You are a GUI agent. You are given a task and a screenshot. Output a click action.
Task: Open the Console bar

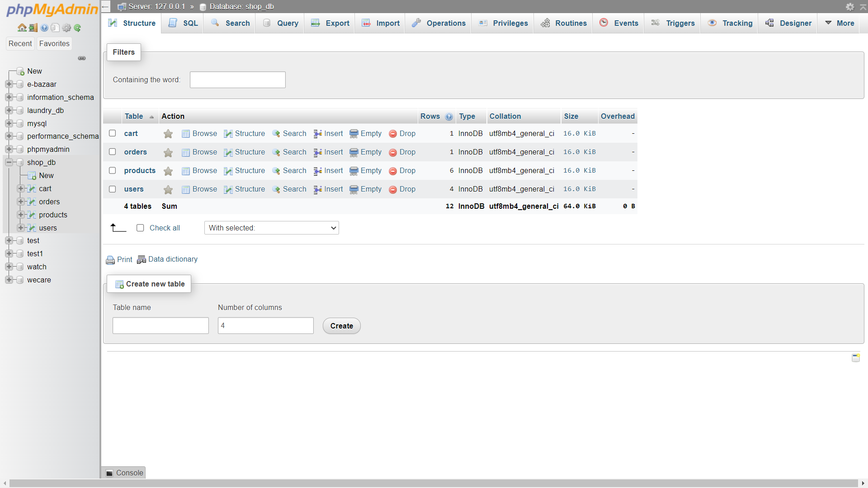click(123, 473)
